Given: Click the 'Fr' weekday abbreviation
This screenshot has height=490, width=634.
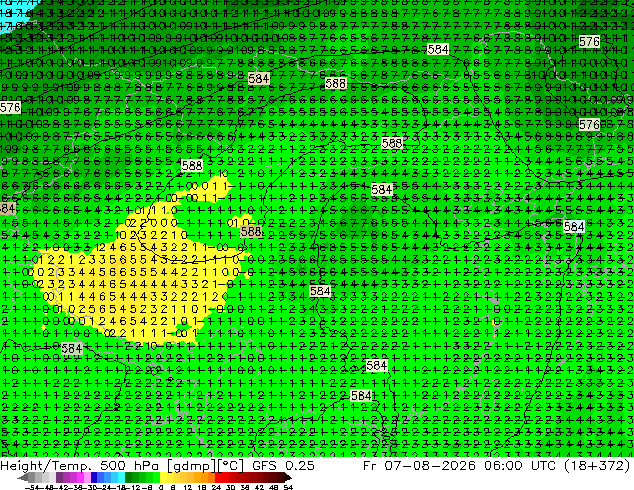Looking at the screenshot, I should coord(370,466).
